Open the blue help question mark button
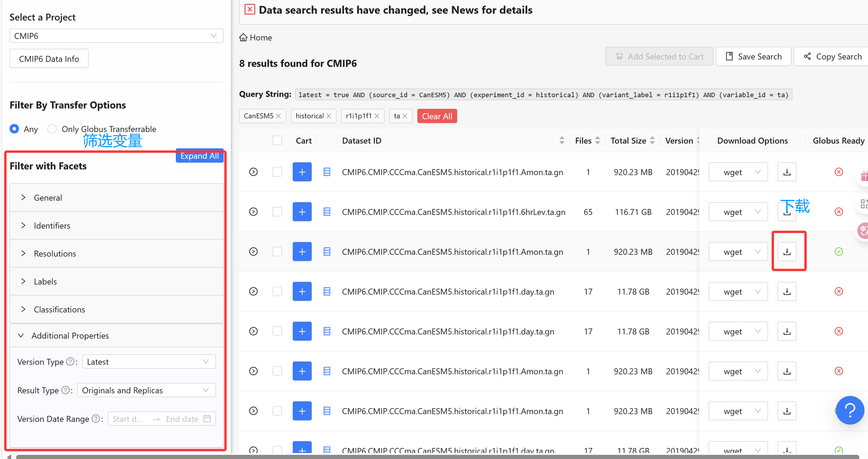The image size is (868, 459). pos(850,410)
